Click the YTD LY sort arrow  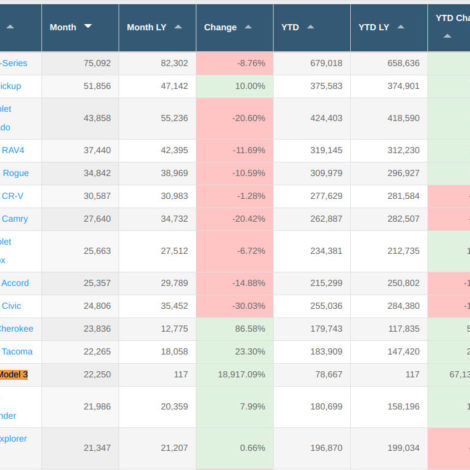tap(401, 27)
